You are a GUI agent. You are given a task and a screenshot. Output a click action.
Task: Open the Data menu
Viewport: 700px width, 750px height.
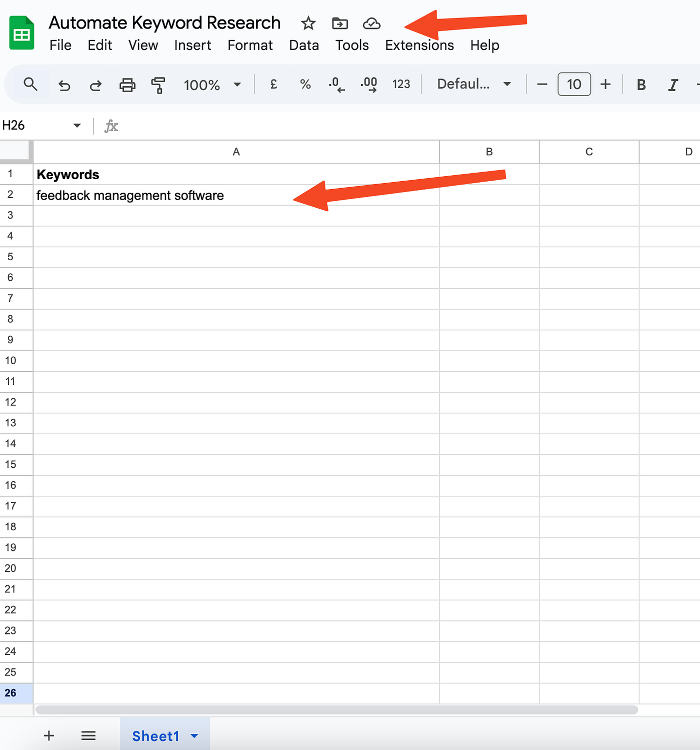303,45
